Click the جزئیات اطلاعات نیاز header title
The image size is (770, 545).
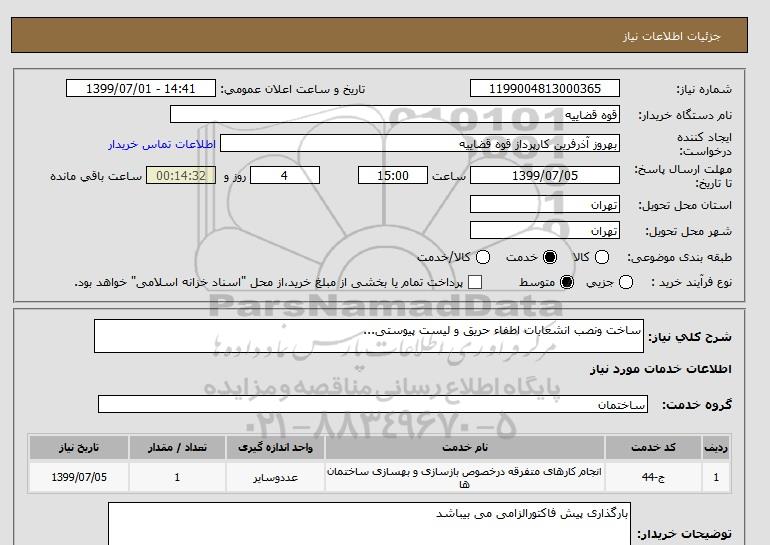click(x=671, y=36)
